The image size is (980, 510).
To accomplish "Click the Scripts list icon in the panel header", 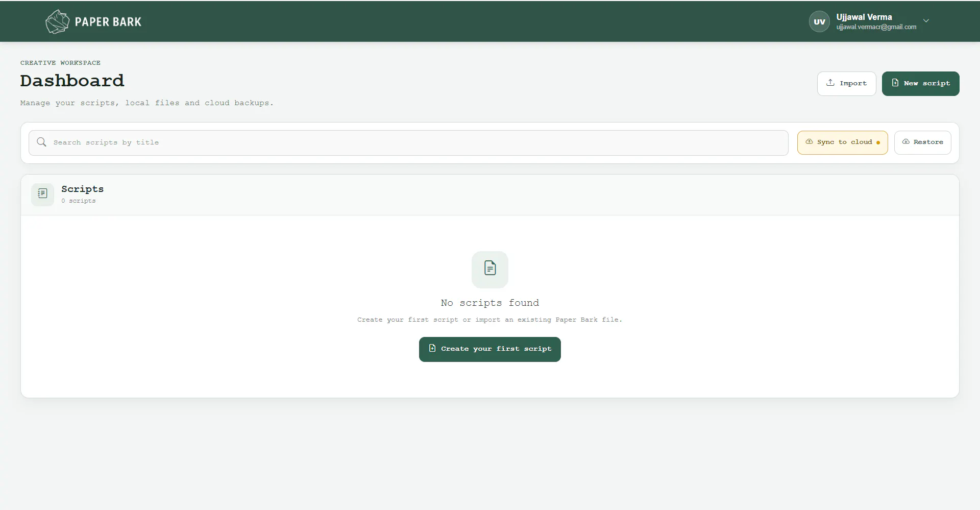I will tap(42, 194).
